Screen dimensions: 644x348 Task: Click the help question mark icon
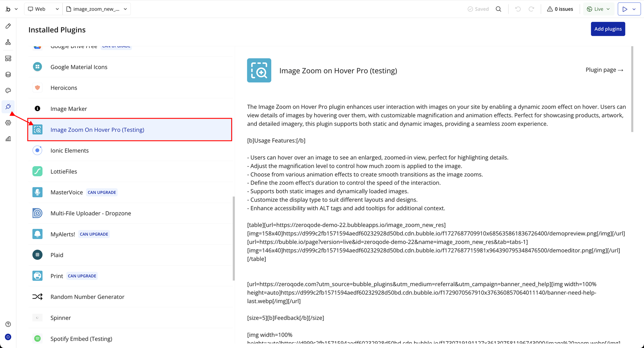point(8,324)
